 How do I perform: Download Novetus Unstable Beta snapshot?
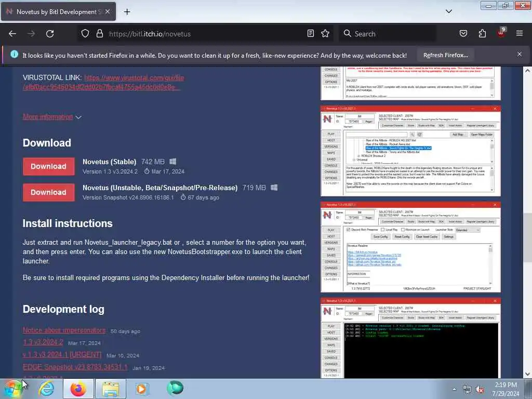tap(48, 192)
